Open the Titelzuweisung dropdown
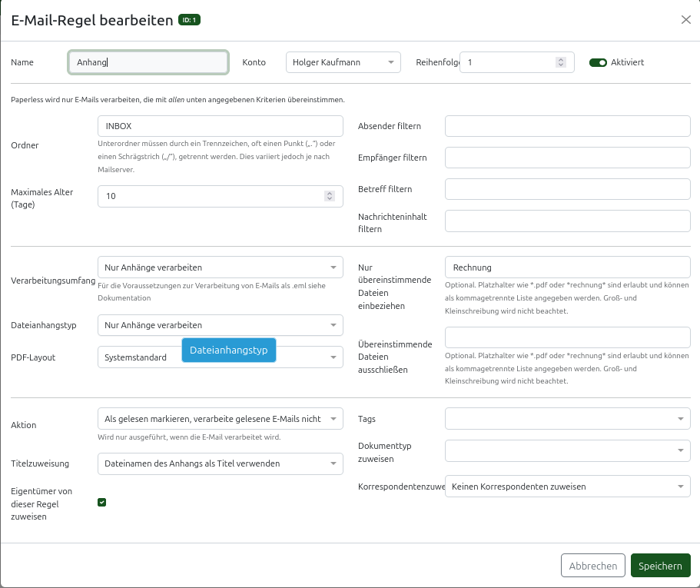 (220, 463)
